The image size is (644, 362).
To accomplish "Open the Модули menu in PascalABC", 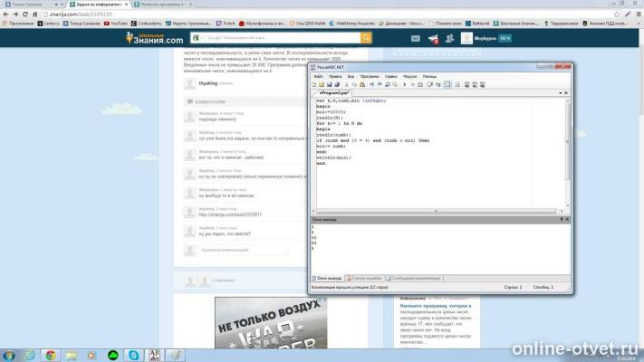I will (410, 76).
